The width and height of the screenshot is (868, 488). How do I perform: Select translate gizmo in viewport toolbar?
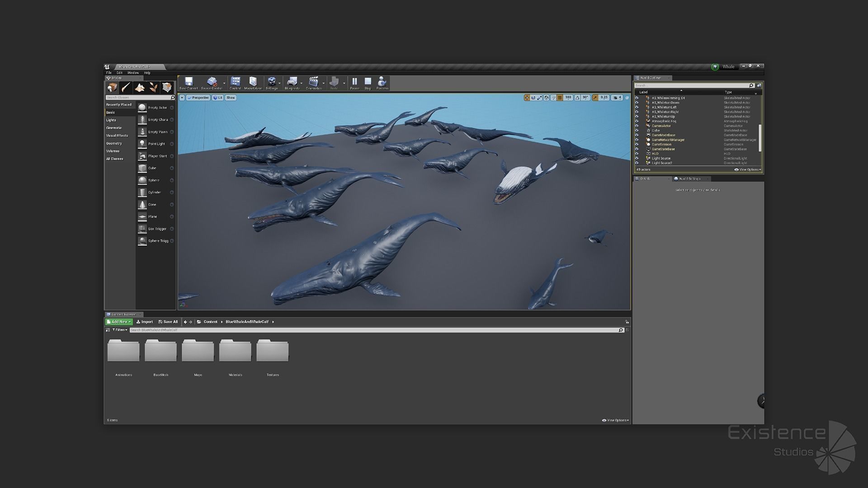(527, 98)
